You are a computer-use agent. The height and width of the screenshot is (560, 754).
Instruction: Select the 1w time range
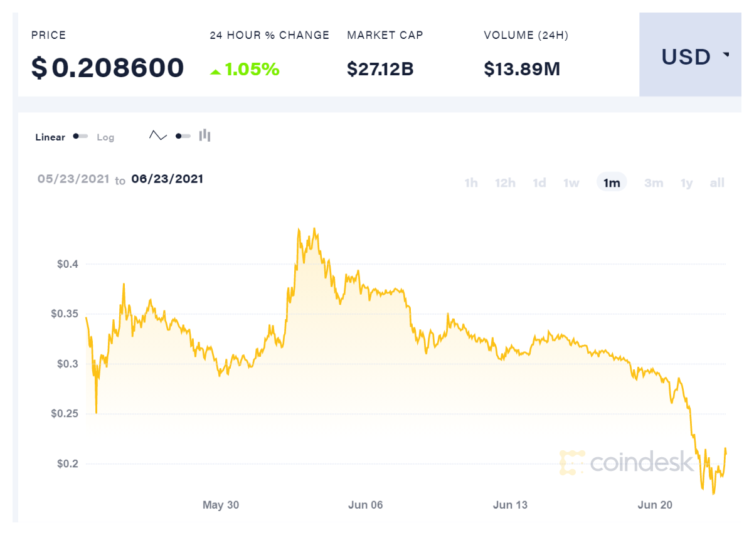click(x=571, y=182)
